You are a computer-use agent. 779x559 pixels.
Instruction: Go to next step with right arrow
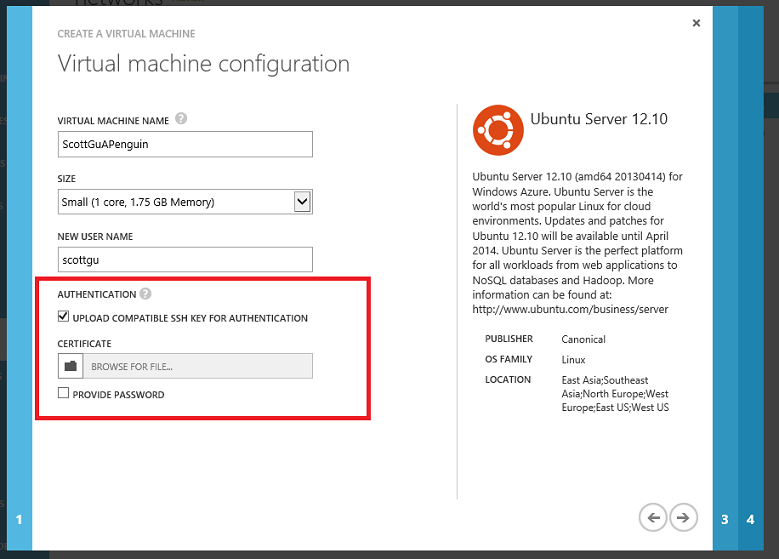pos(683,517)
